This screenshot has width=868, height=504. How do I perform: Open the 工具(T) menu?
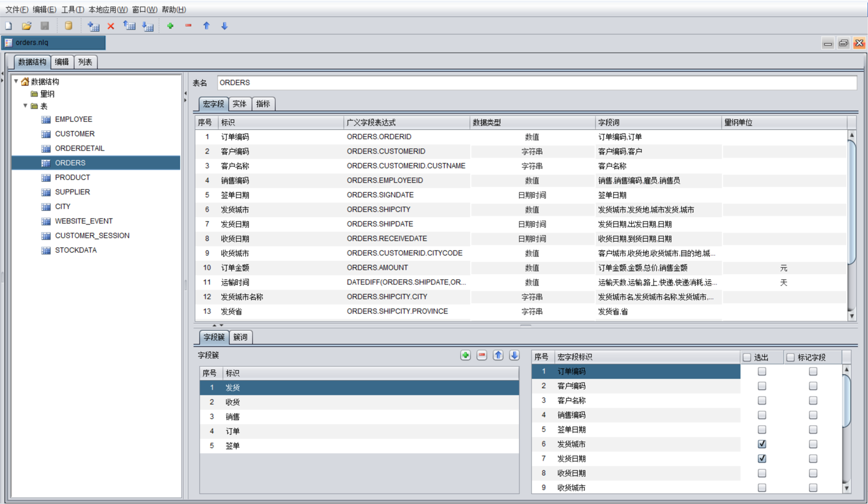[72, 9]
